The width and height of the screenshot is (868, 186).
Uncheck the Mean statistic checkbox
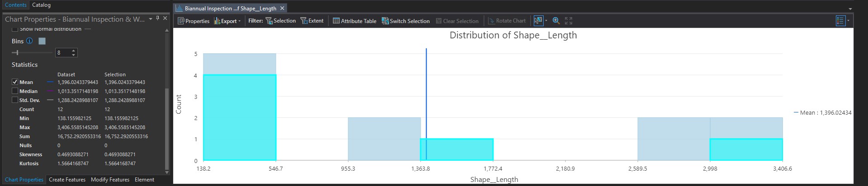point(15,82)
